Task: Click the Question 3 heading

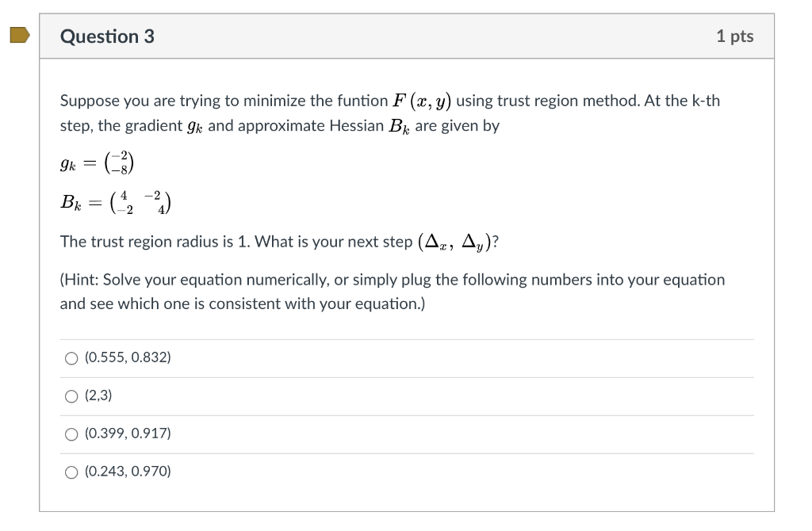Action: pos(109,36)
